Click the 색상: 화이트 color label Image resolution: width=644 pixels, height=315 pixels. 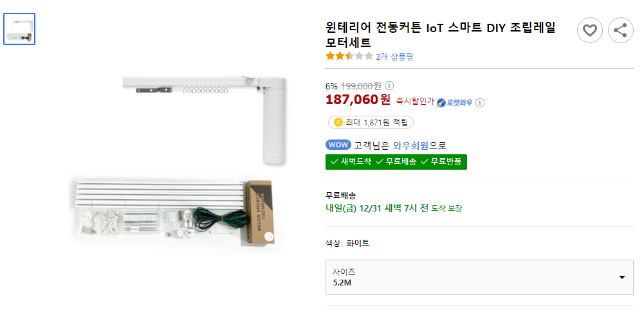coord(347,243)
